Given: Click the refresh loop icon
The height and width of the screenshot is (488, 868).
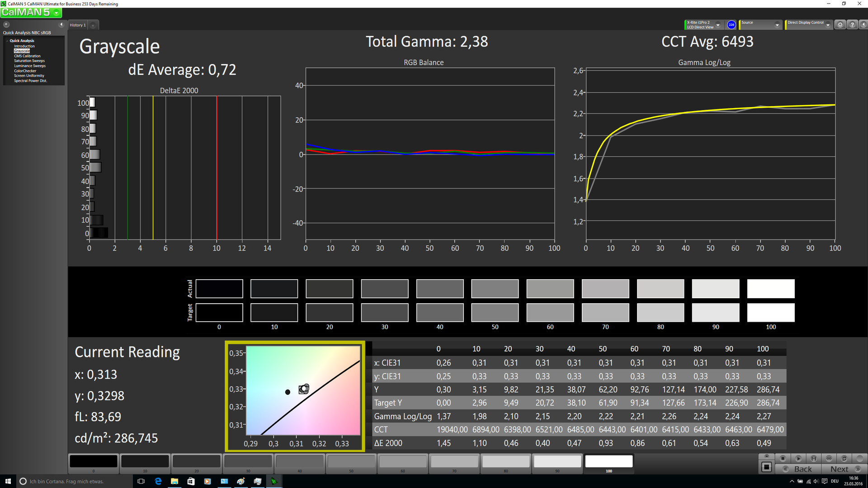Looking at the screenshot, I should [844, 458].
